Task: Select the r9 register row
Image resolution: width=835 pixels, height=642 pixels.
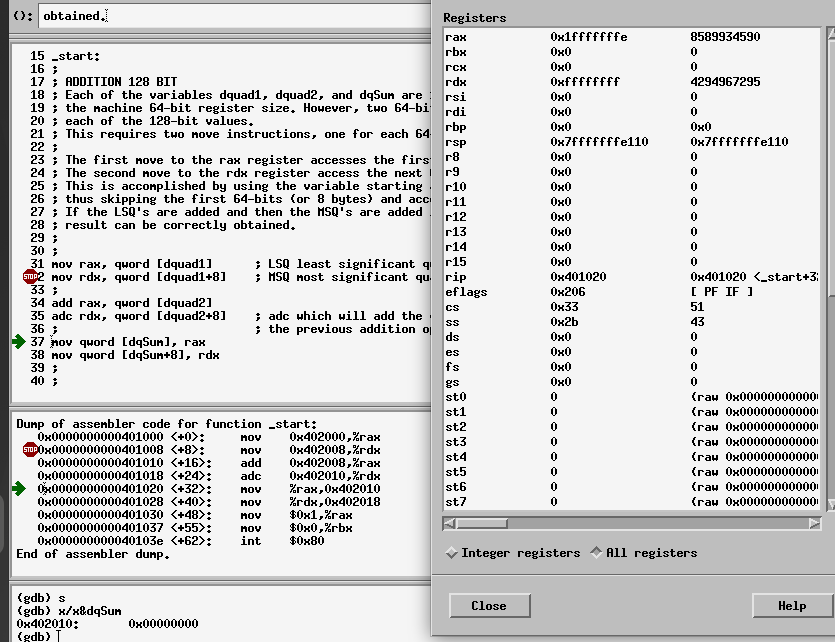Action: pos(632,171)
